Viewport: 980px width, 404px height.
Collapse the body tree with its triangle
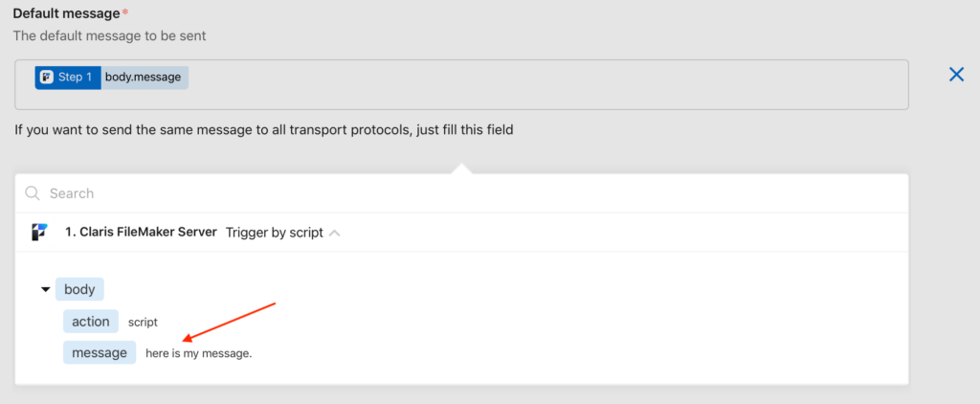[46, 290]
